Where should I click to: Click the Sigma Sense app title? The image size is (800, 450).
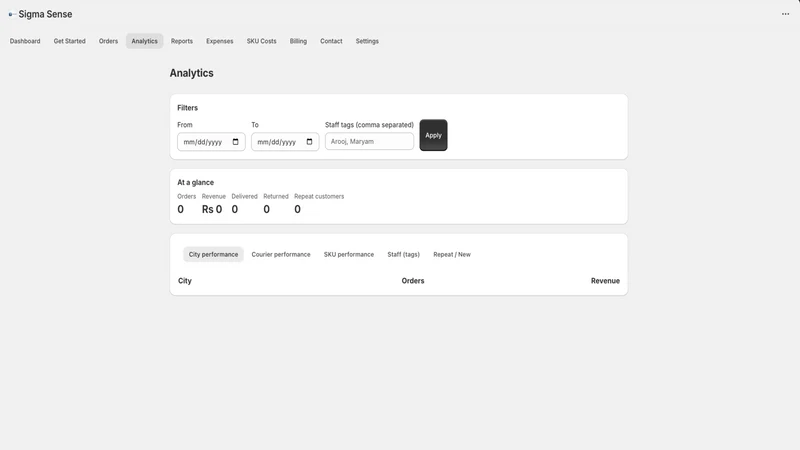click(45, 14)
